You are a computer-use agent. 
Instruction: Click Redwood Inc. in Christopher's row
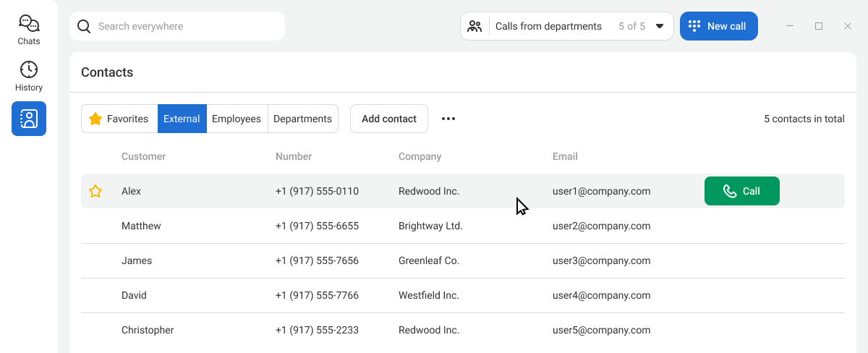[429, 330]
